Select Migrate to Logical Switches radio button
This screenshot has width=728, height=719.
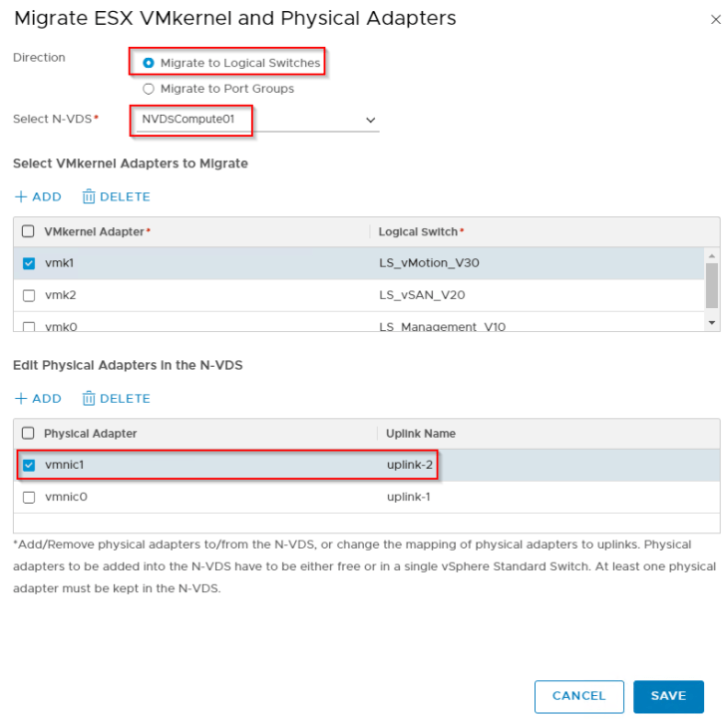click(149, 63)
